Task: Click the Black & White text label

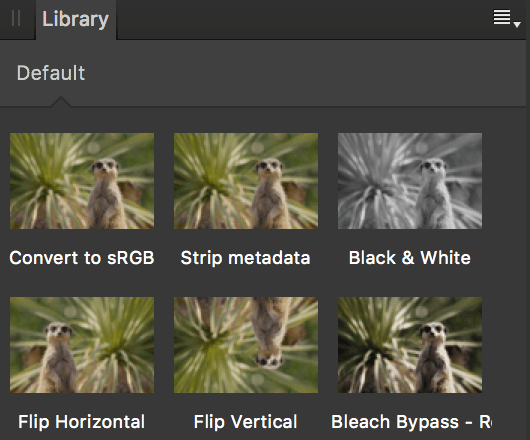Action: 410,258
